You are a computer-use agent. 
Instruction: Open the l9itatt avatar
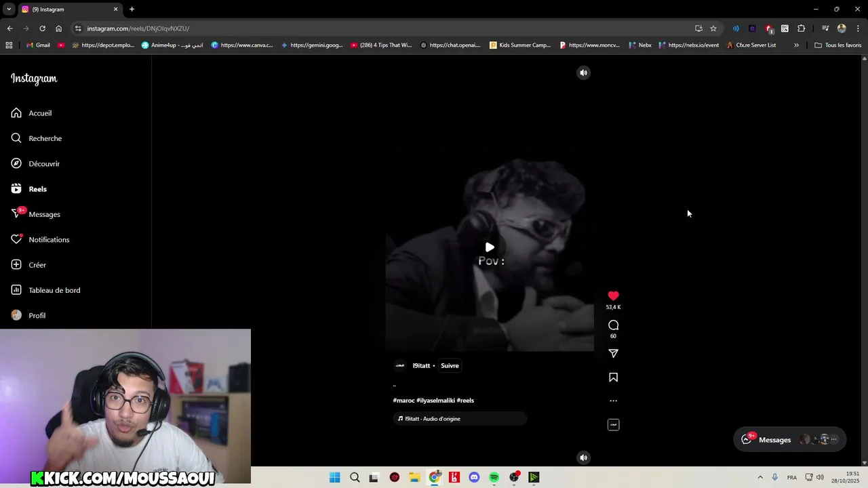[x=400, y=365]
